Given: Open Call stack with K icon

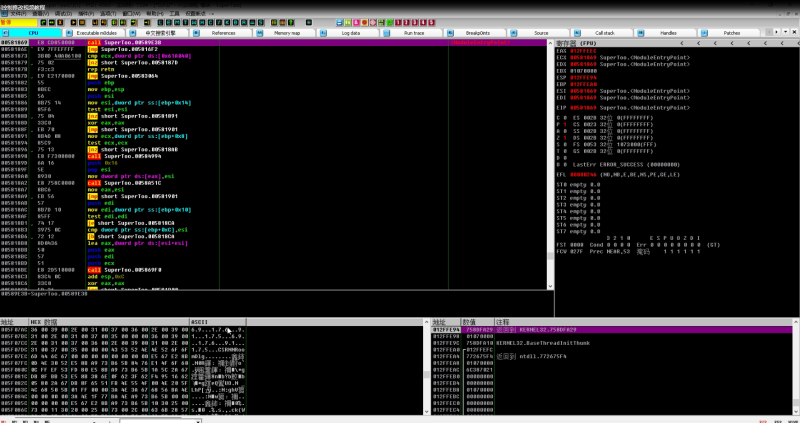Looking at the screenshot, I should (x=227, y=22).
